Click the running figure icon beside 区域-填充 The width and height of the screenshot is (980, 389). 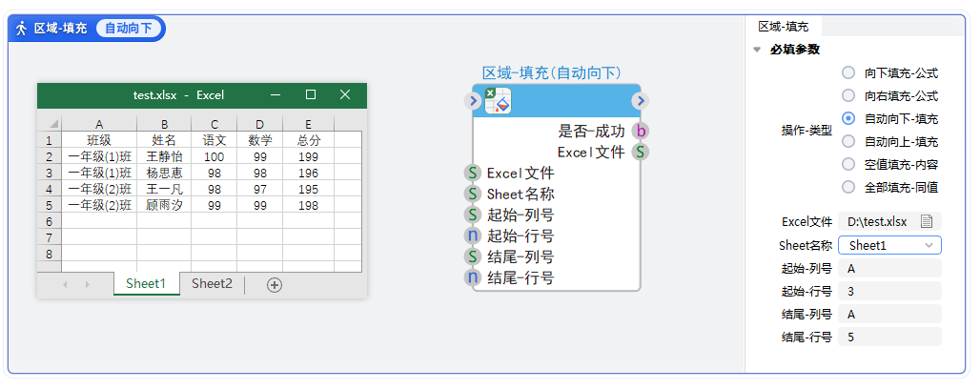[22, 29]
